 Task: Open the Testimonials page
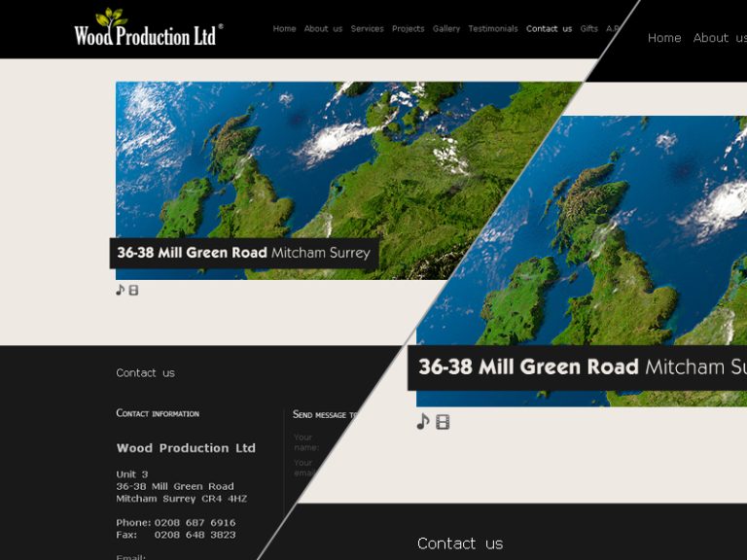click(492, 28)
